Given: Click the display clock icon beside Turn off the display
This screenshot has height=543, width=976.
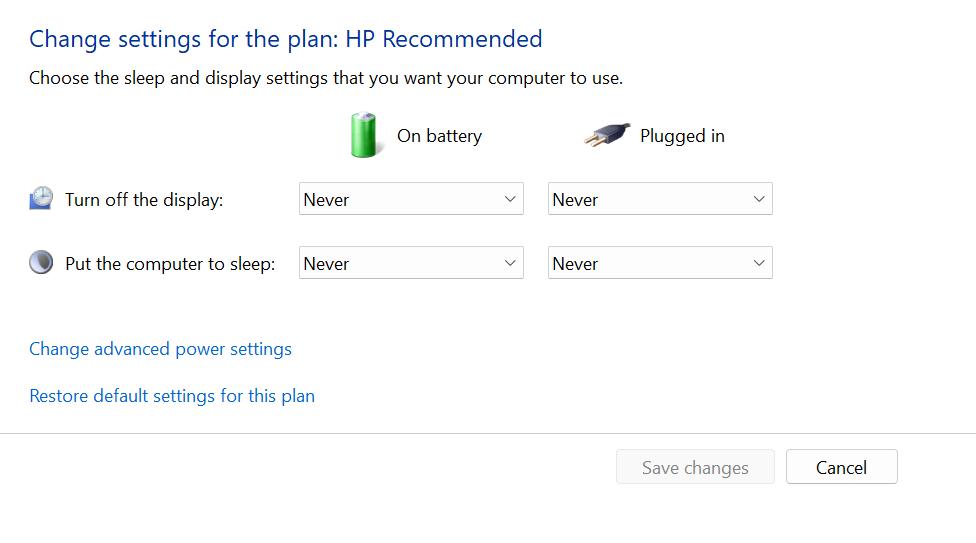Looking at the screenshot, I should [41, 198].
